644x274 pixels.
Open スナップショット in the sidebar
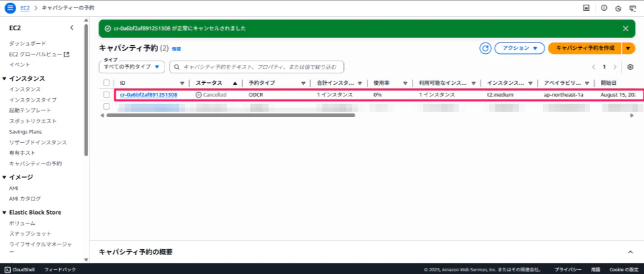click(x=30, y=234)
